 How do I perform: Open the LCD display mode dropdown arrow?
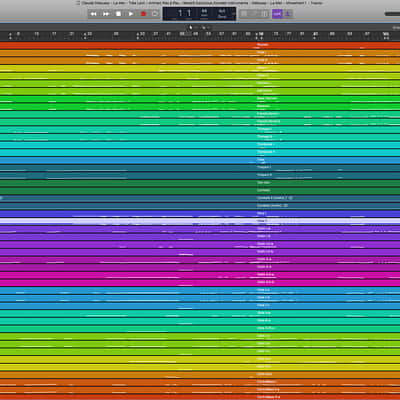(x=233, y=14)
